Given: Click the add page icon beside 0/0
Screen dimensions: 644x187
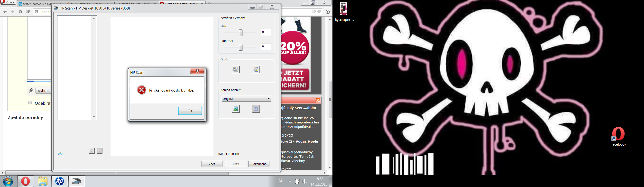Looking at the screenshot, I should [x=92, y=151].
